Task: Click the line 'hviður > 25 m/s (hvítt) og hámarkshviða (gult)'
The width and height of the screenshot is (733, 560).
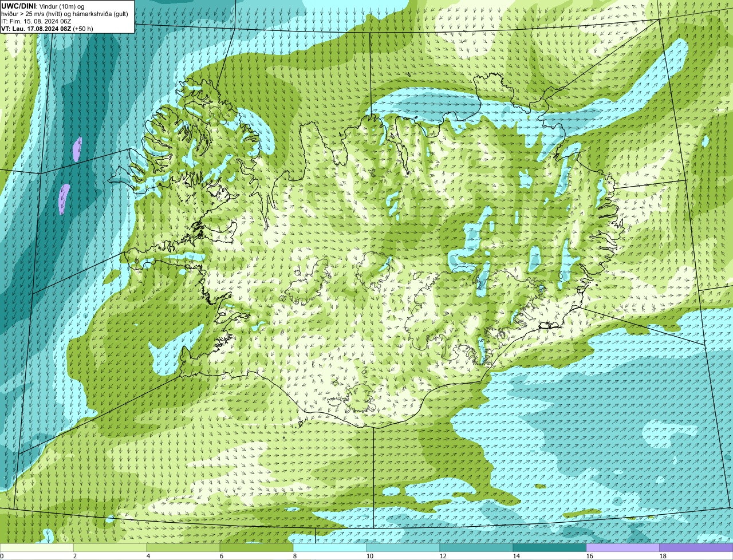Action: pos(65,13)
